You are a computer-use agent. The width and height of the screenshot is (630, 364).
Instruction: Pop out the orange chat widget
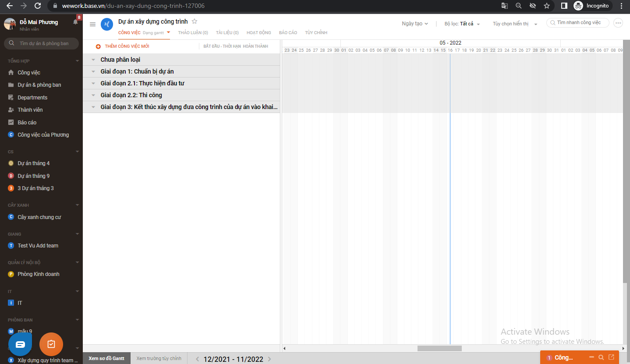pyautogui.click(x=612, y=357)
